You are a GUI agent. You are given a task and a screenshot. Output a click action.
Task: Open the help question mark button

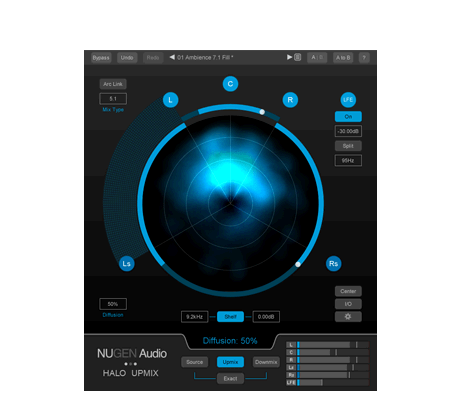(364, 58)
